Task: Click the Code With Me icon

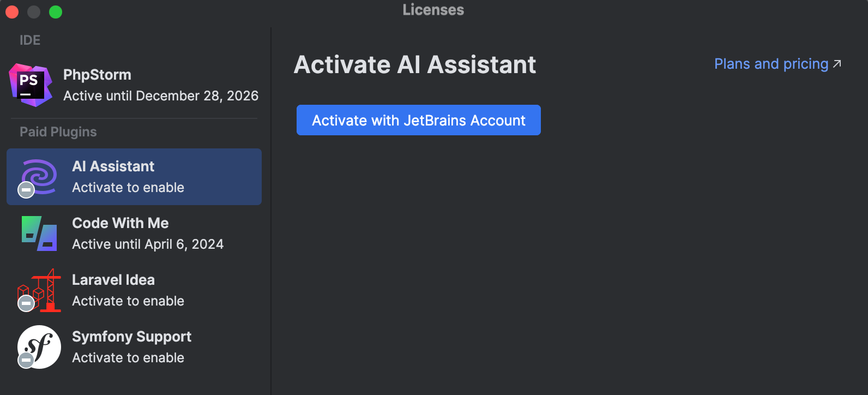Action: (39, 234)
